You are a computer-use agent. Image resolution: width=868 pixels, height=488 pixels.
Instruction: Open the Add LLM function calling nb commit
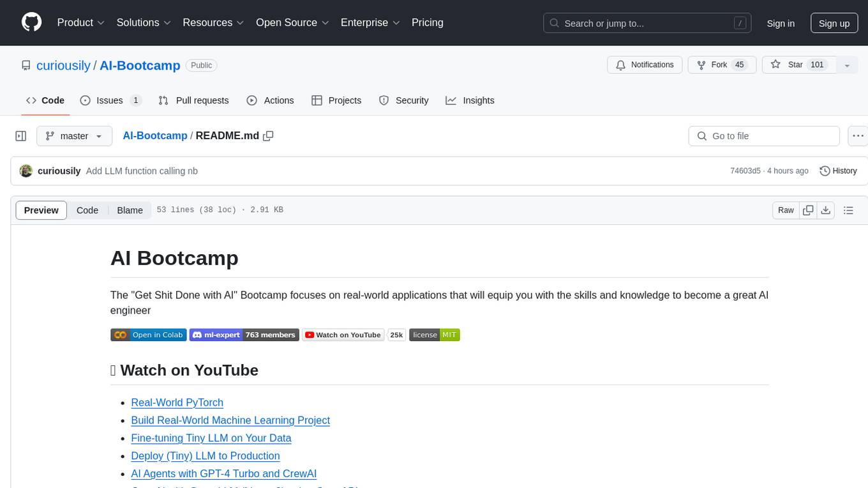click(x=142, y=171)
